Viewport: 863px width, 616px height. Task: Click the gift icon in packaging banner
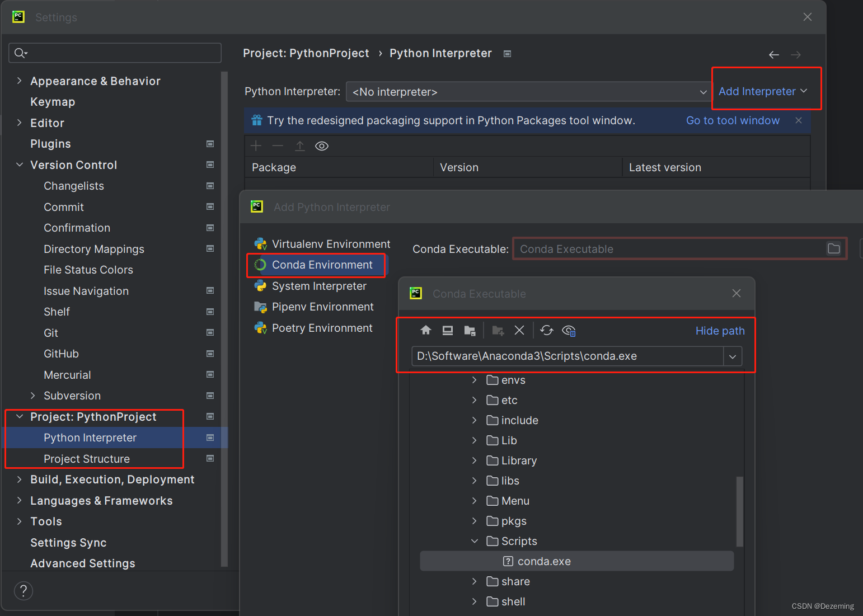[x=257, y=120]
